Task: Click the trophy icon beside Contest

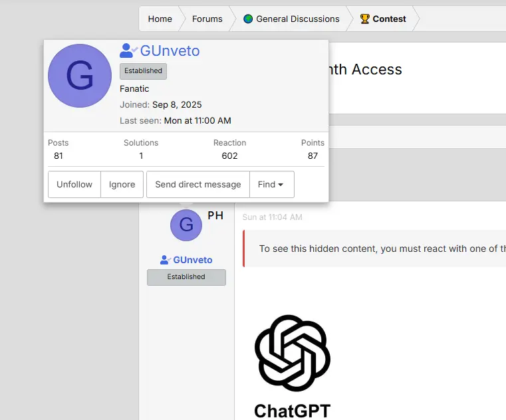Action: 364,19
